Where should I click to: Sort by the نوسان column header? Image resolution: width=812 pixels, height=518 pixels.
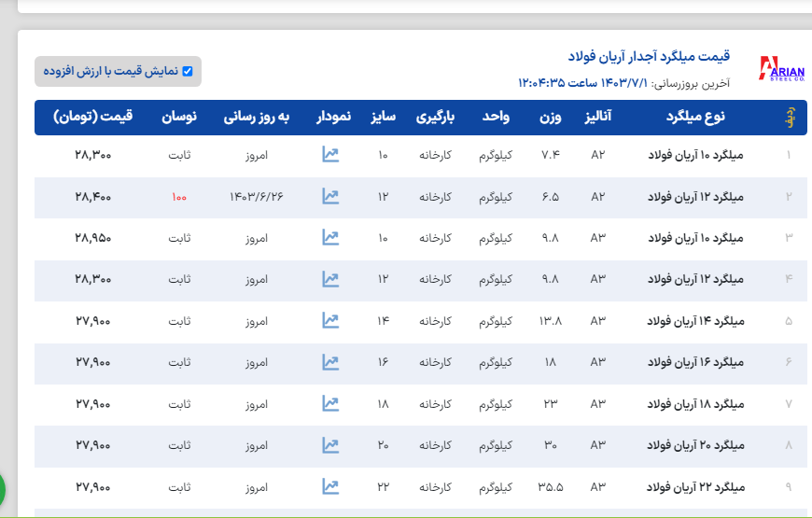point(179,117)
